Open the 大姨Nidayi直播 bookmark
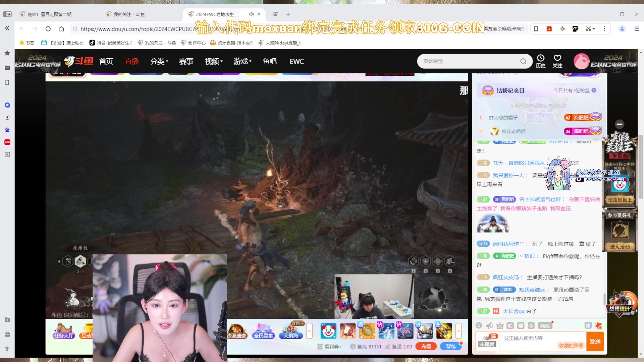This screenshot has width=644, height=362. [x=280, y=43]
